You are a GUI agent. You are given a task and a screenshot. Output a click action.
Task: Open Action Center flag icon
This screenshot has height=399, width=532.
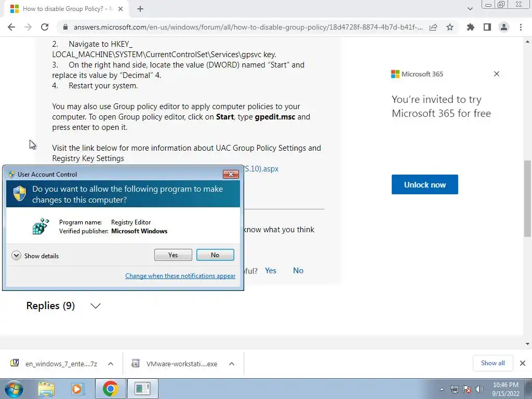tap(467, 389)
